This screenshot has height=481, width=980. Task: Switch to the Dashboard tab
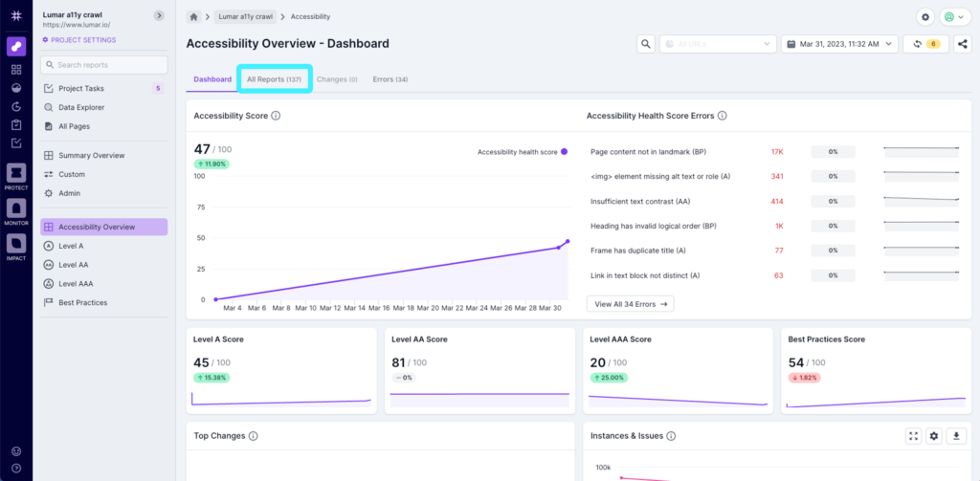click(212, 79)
